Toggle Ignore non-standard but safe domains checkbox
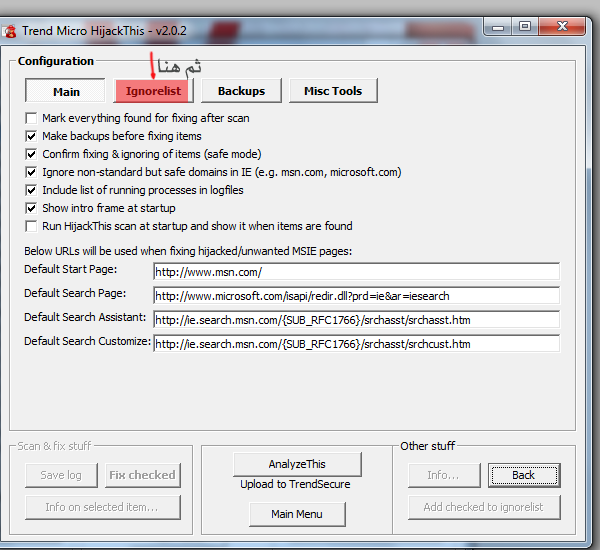The width and height of the screenshot is (600, 550). (31, 172)
